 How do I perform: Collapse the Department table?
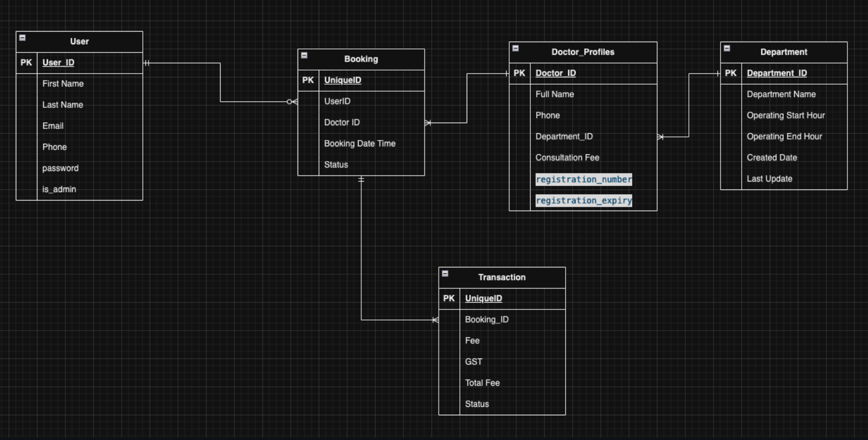pos(727,48)
